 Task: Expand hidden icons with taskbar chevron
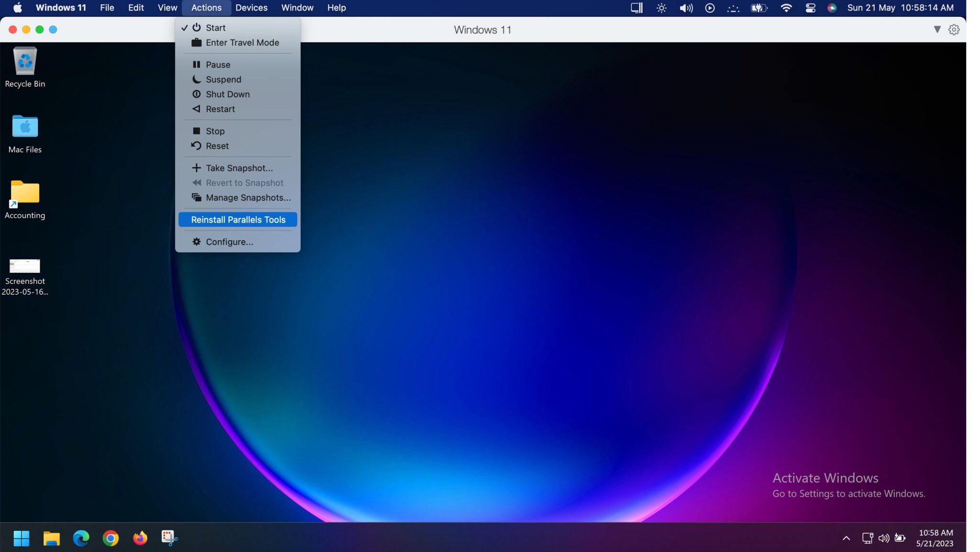click(846, 537)
